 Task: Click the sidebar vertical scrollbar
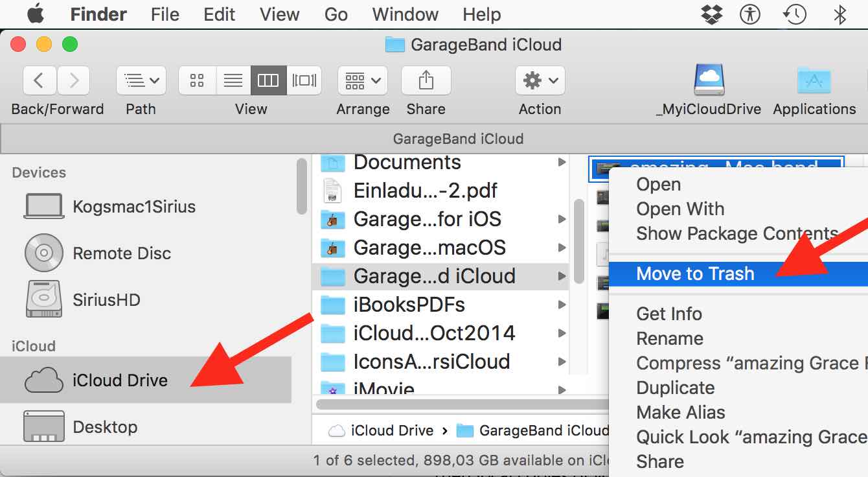(x=302, y=186)
